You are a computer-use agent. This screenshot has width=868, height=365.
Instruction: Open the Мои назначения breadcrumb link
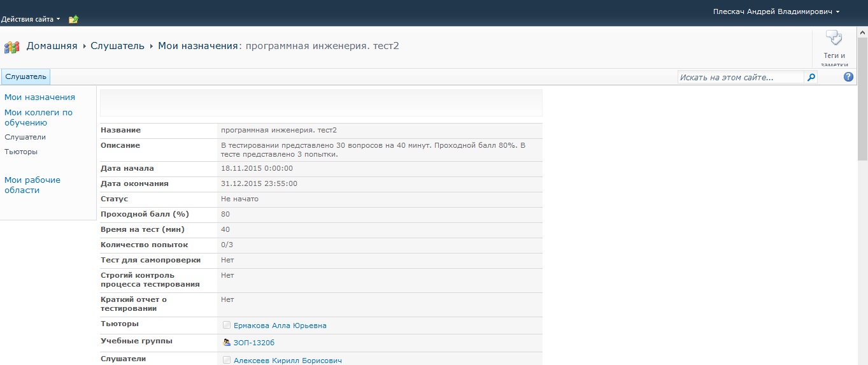pyautogui.click(x=197, y=46)
